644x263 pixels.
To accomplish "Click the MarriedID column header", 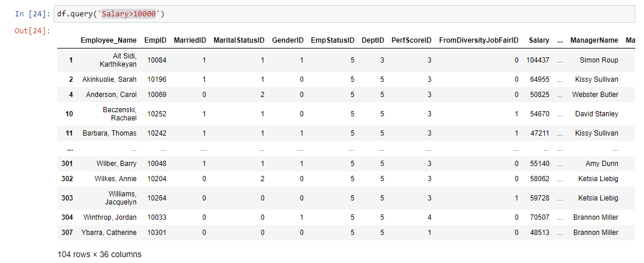I will tap(190, 40).
